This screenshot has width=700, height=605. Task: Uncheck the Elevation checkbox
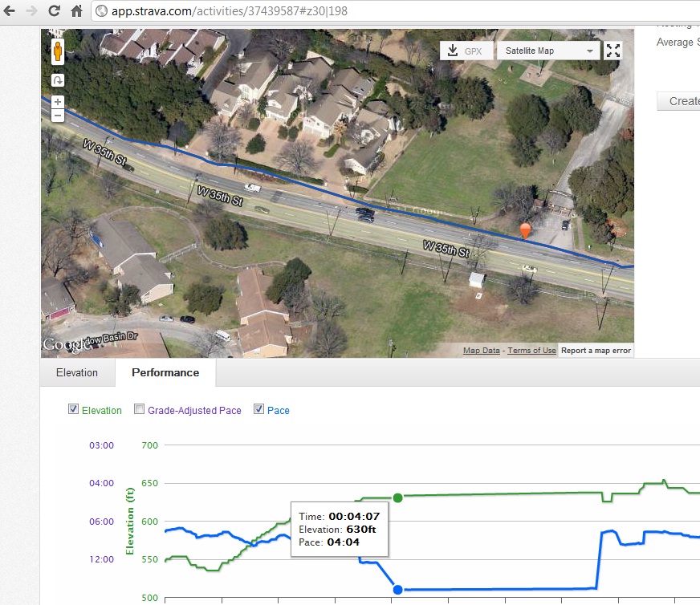click(73, 409)
